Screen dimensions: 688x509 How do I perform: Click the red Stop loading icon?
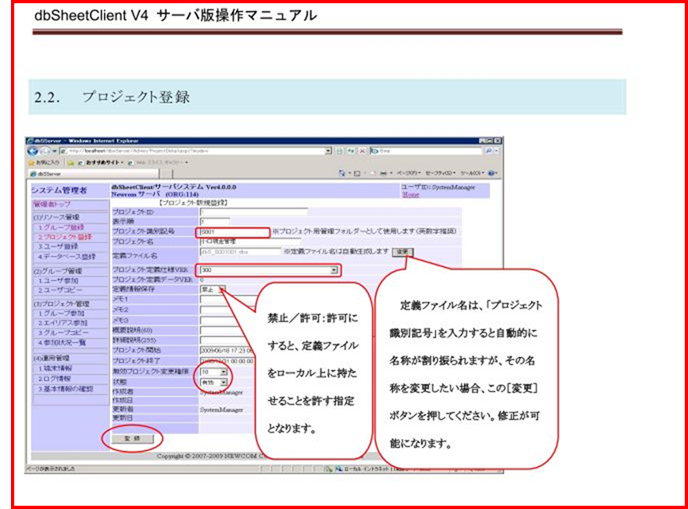[x=362, y=151]
